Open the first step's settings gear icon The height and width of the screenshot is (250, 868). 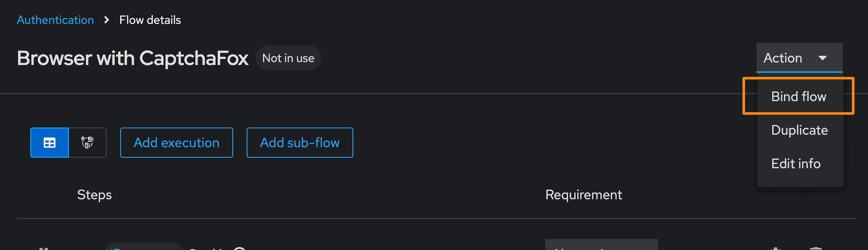click(x=776, y=248)
